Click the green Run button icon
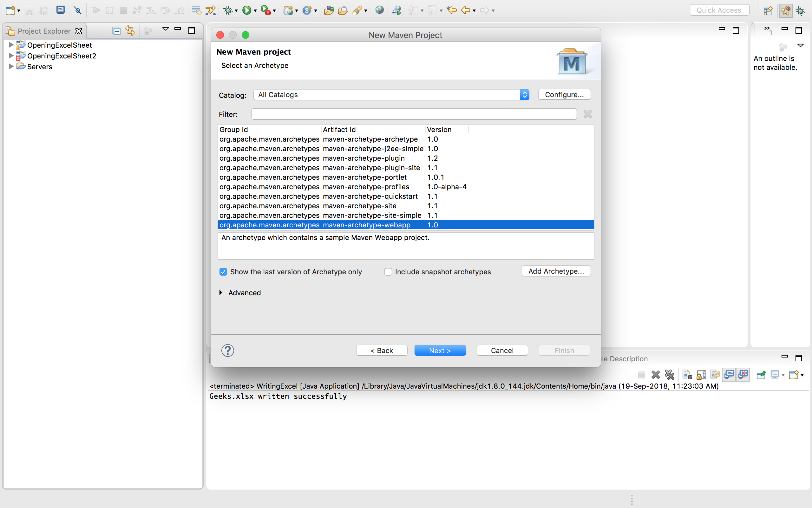 [x=247, y=10]
